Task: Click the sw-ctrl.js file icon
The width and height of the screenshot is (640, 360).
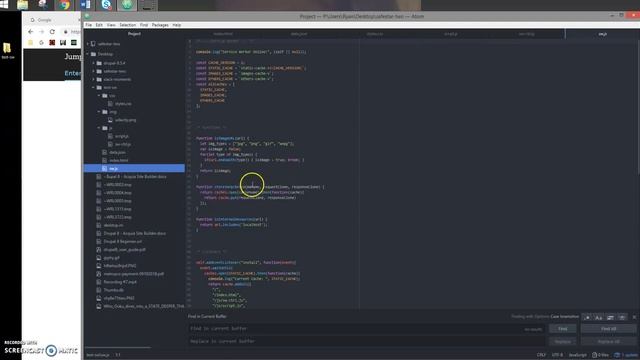Action: (110, 144)
